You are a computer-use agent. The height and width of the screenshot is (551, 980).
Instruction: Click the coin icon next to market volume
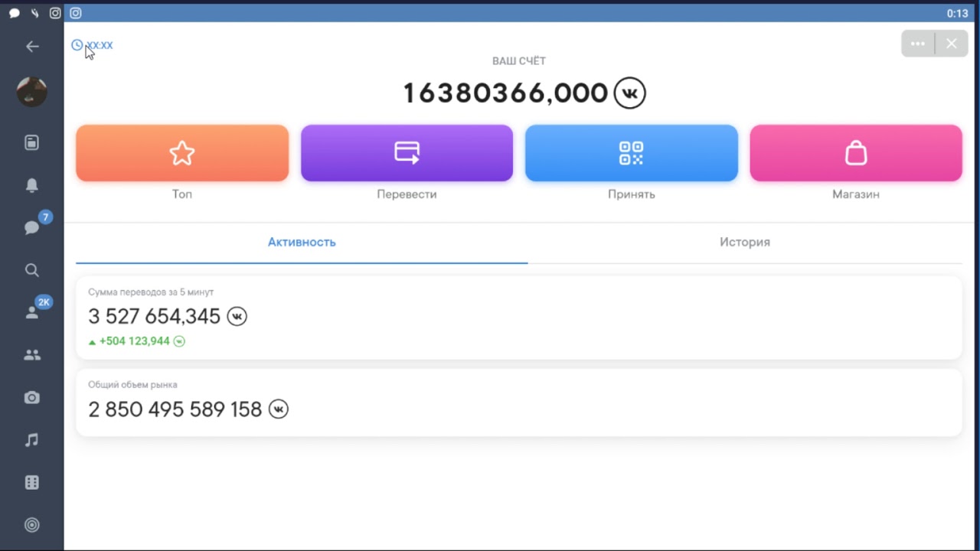click(279, 409)
